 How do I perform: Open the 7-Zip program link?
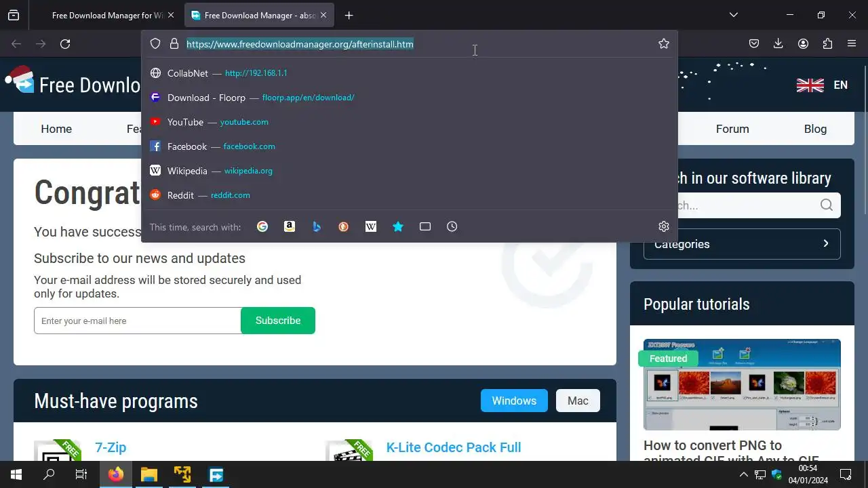pos(111,447)
